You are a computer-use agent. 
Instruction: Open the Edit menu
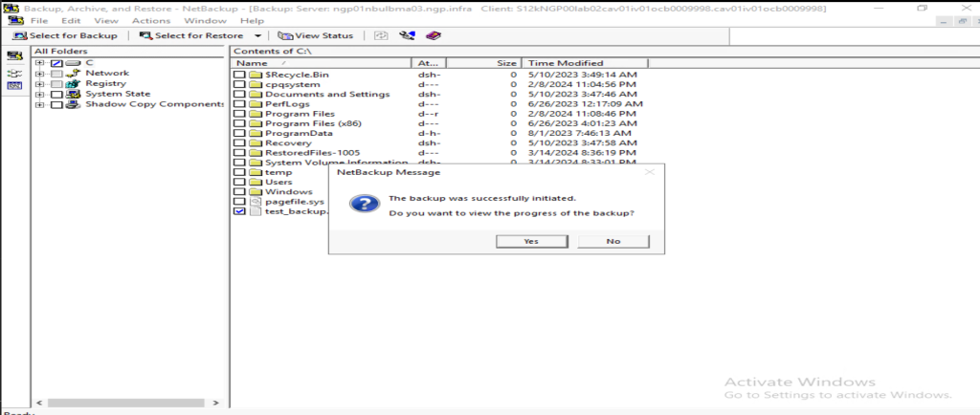71,21
